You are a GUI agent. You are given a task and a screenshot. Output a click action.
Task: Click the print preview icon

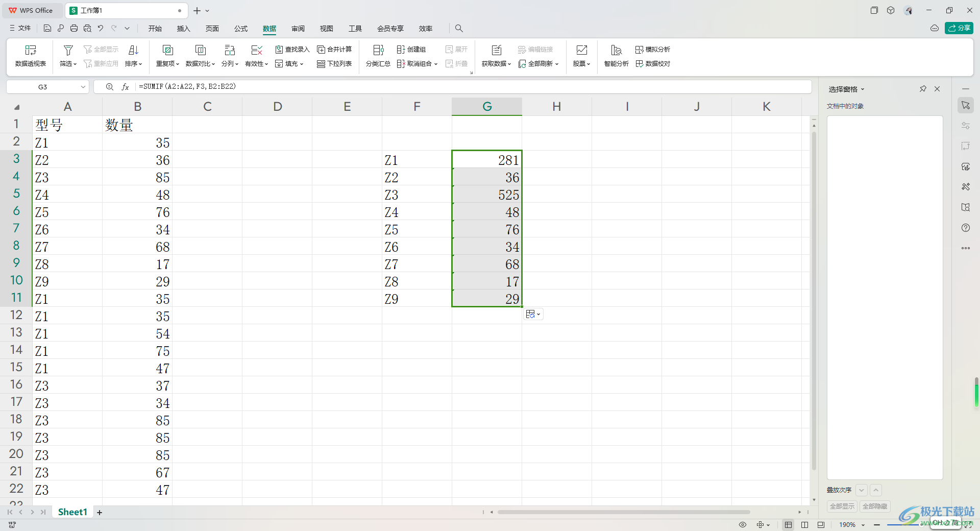tap(87, 29)
